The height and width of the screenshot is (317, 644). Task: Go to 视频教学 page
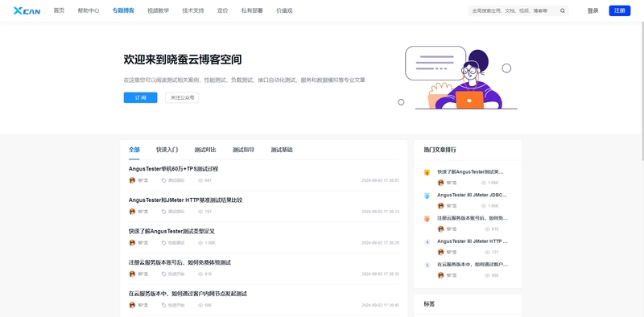158,10
